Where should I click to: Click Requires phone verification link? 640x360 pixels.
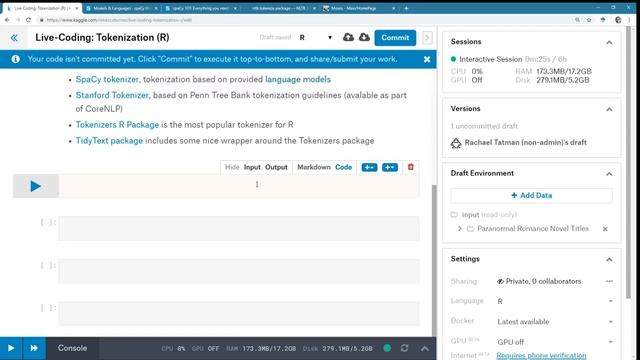[x=541, y=356]
